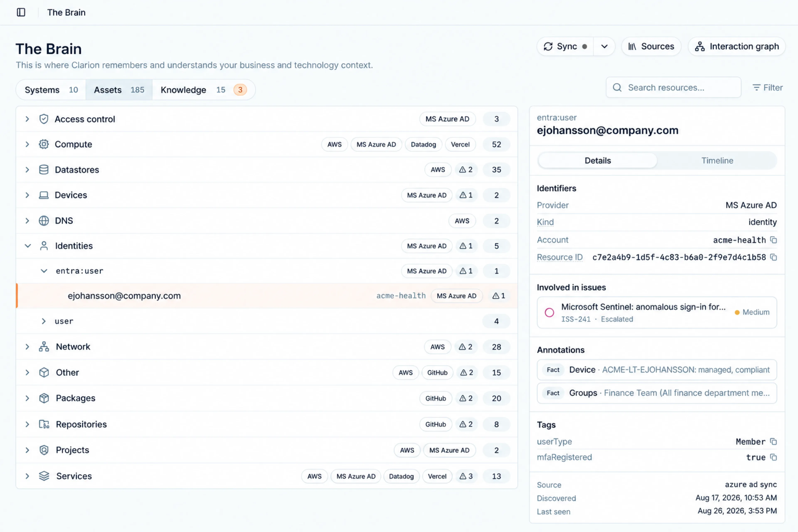
Task: Click the Search resources input field
Action: [674, 87]
